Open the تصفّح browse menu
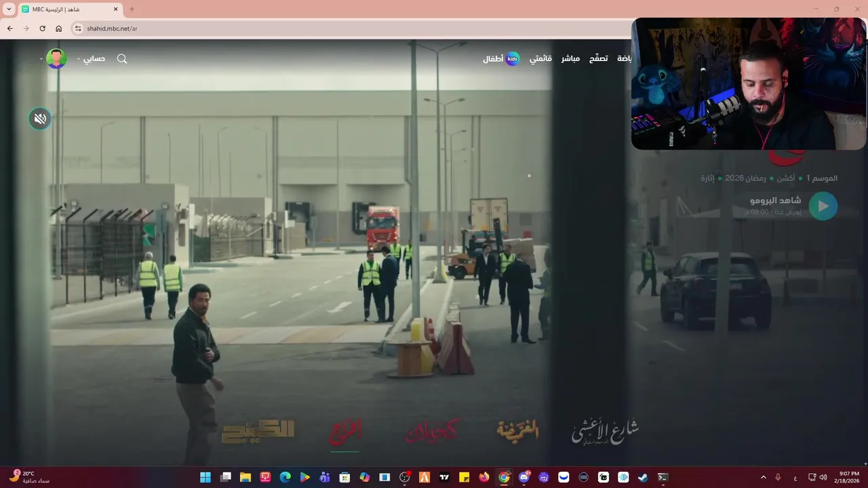 (598, 59)
